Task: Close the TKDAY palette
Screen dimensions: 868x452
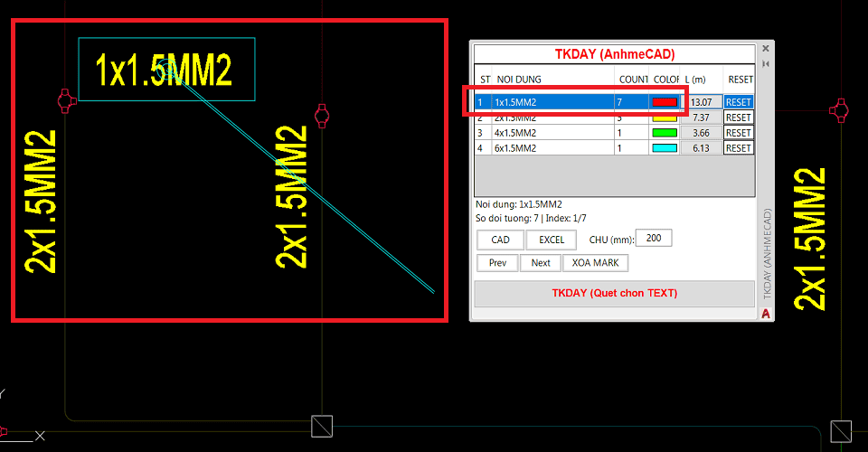Action: tap(766, 49)
